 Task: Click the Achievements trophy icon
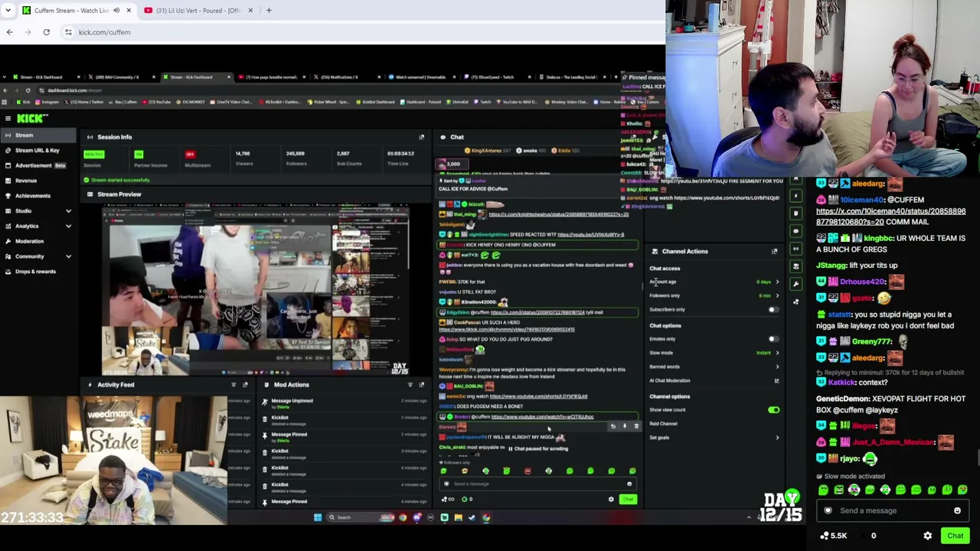pos(8,196)
